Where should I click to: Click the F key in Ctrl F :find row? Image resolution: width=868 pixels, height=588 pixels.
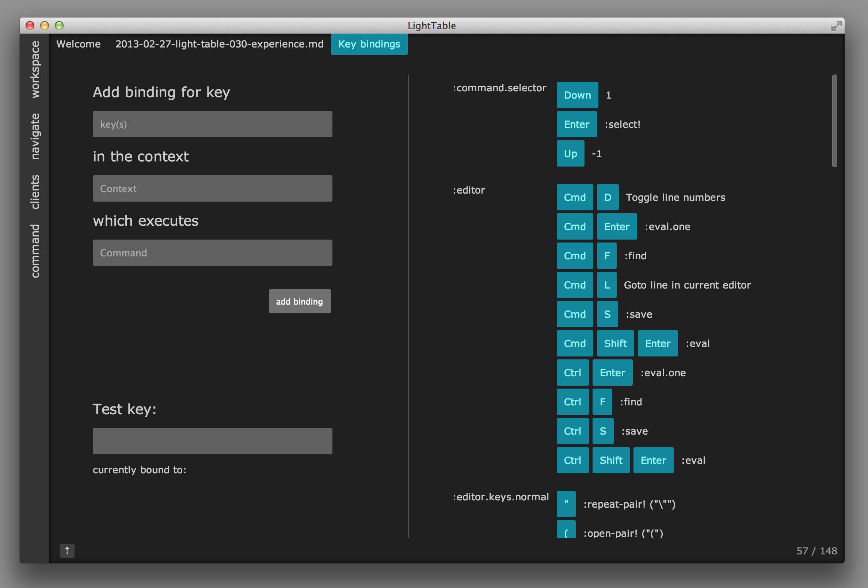point(602,402)
